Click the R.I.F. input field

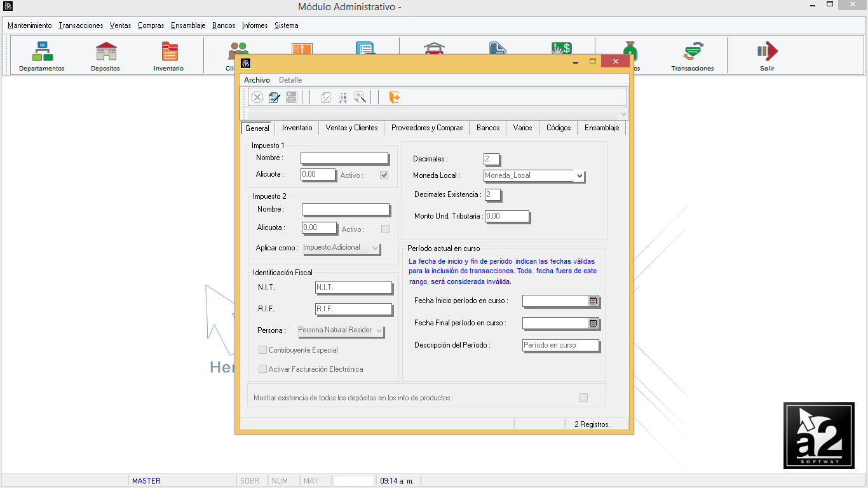tap(353, 309)
